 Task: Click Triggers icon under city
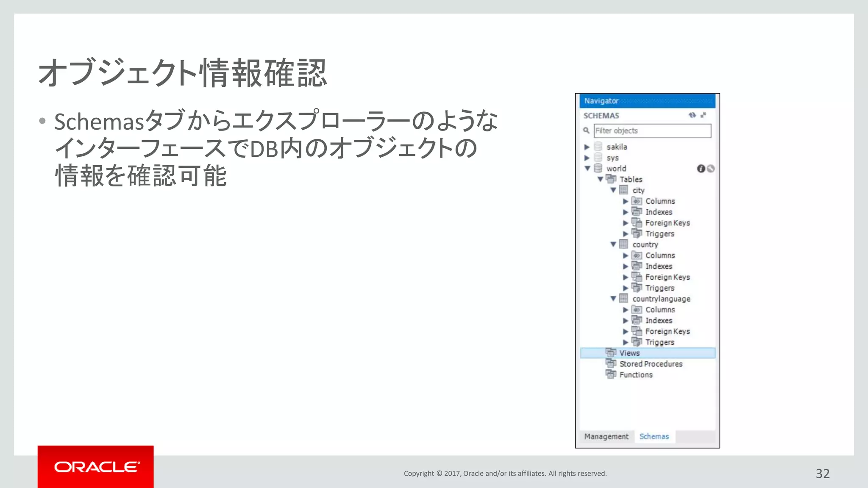point(637,233)
